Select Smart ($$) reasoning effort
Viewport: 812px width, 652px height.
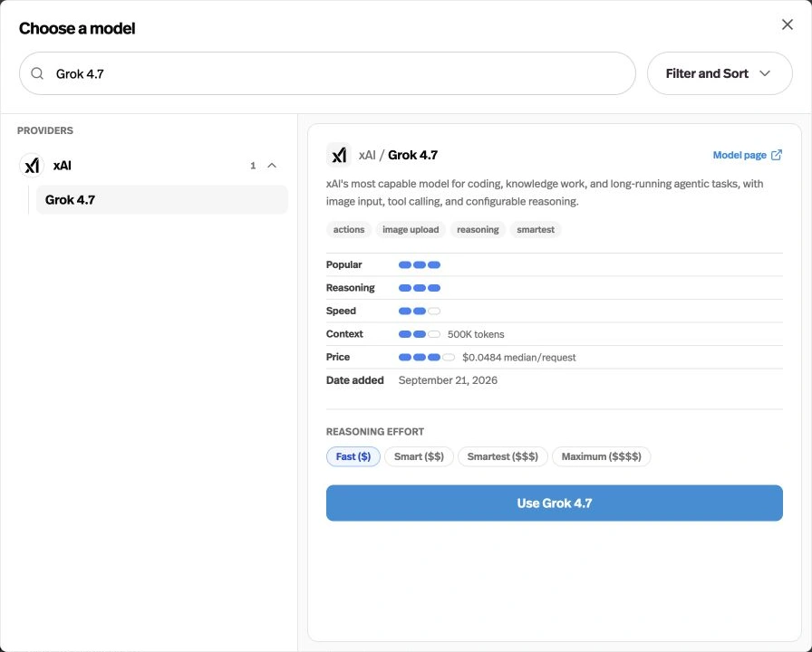coord(419,456)
